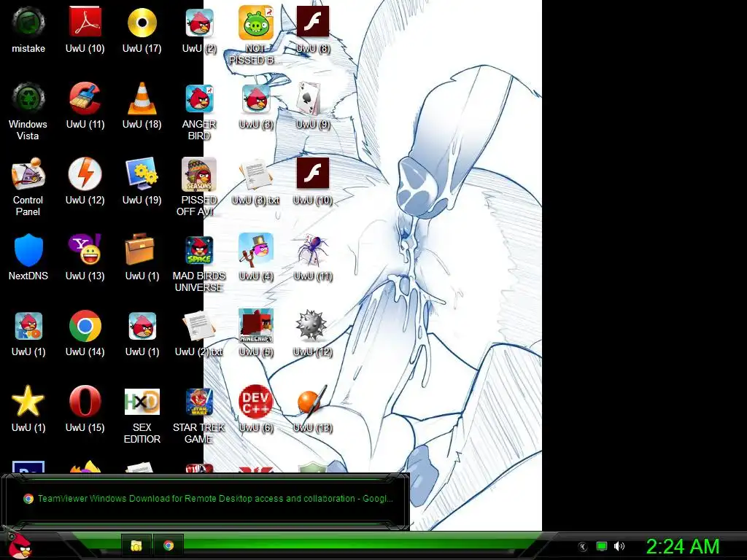
Task: Open the volume speaker tray icon
Action: 619,546
